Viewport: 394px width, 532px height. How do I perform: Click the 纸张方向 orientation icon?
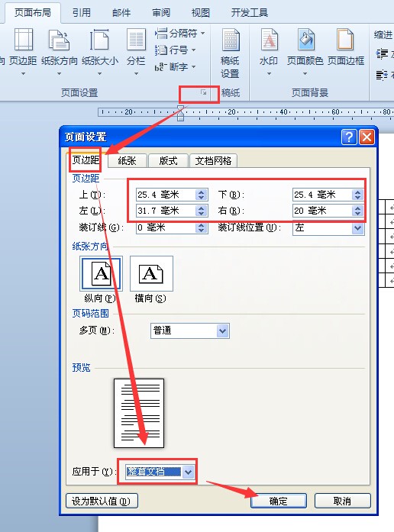pos(60,52)
